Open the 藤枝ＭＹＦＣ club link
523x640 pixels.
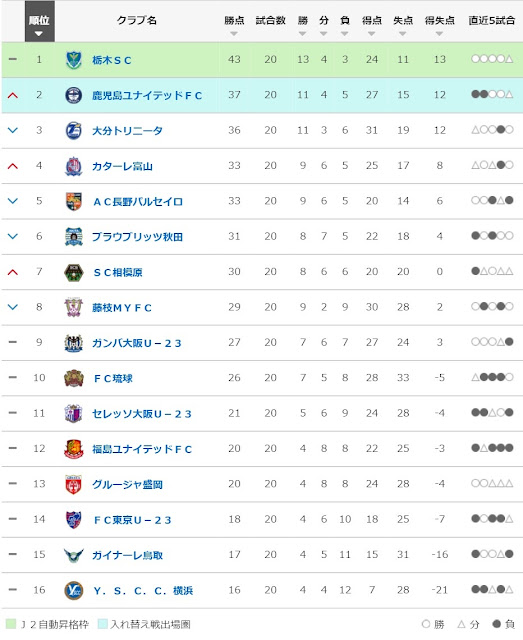tap(122, 308)
